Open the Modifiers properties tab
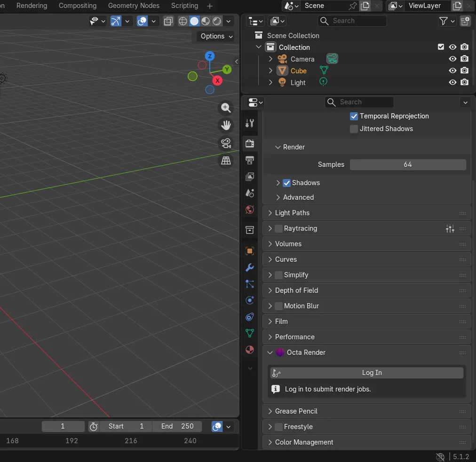 point(250,267)
